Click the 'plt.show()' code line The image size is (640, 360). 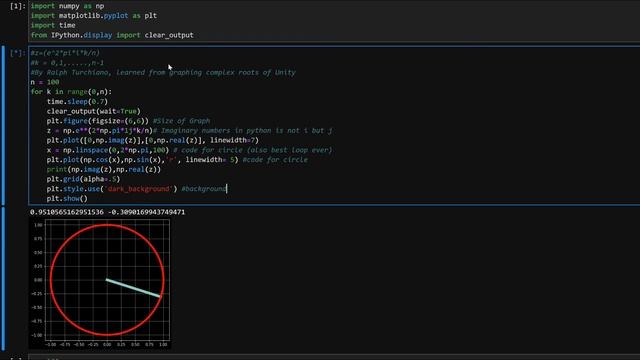(67, 198)
